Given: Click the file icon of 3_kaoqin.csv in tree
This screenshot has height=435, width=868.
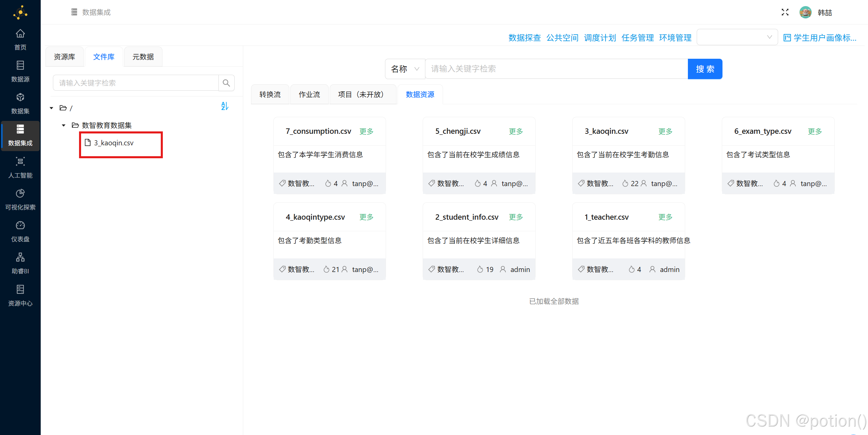Looking at the screenshot, I should tap(88, 143).
